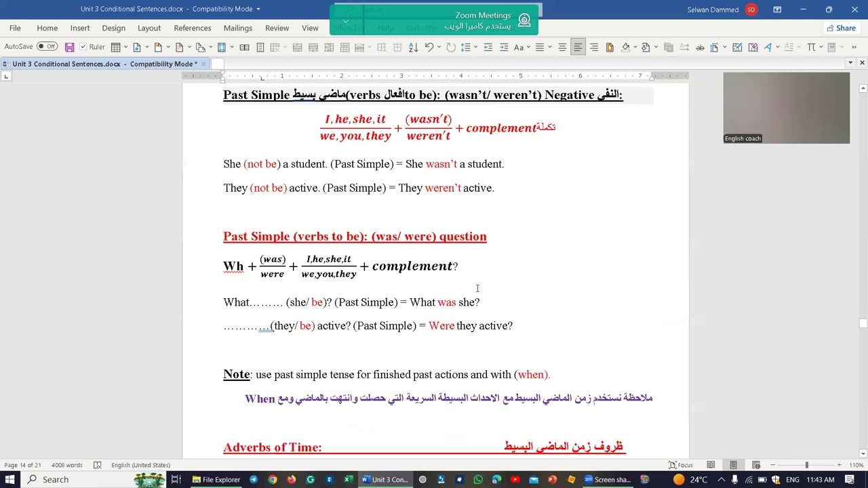Viewport: 868px width, 488px height.
Task: Show more toolbar commands overflow chevron
Action: click(x=854, y=47)
